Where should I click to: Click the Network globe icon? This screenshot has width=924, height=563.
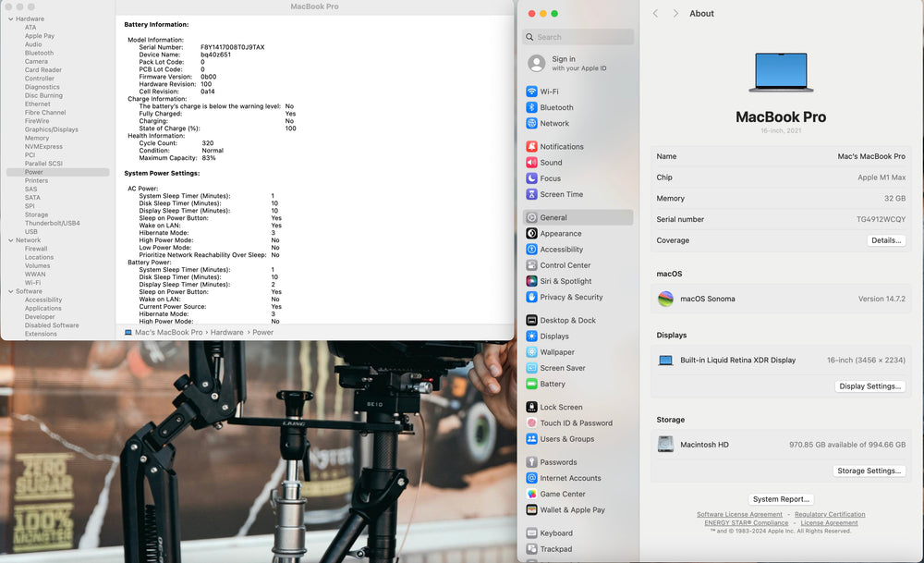coord(531,123)
